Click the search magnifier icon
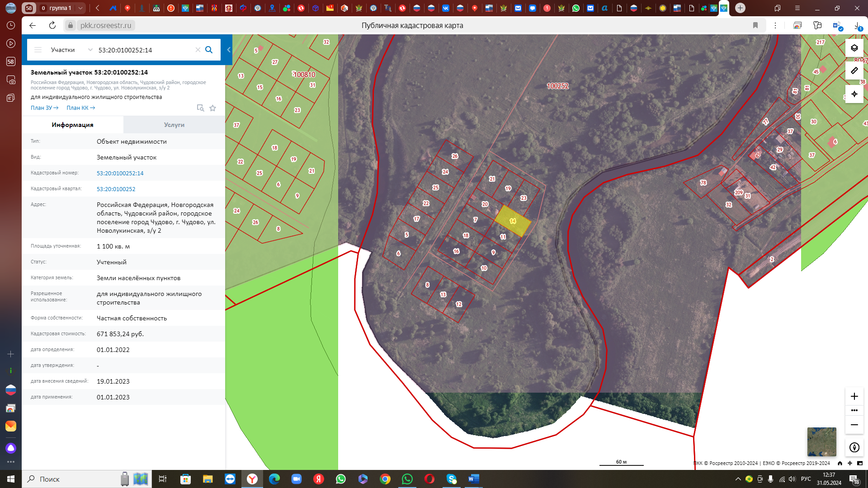The width and height of the screenshot is (868, 488). pos(209,50)
